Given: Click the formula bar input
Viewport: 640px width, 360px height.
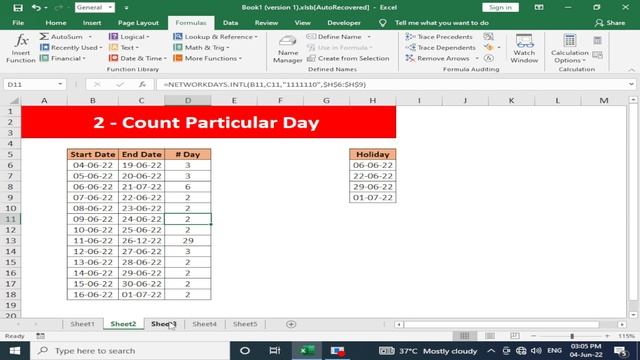Looking at the screenshot, I should pos(391,84).
